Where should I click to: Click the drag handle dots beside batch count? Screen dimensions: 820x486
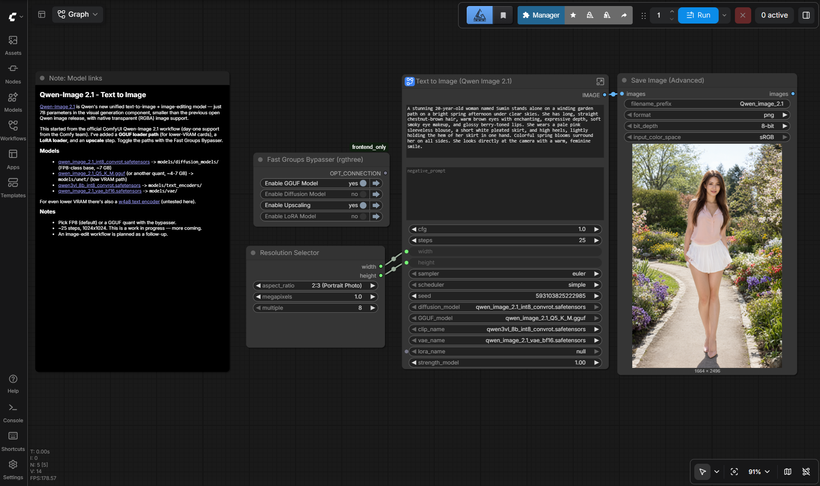point(643,16)
